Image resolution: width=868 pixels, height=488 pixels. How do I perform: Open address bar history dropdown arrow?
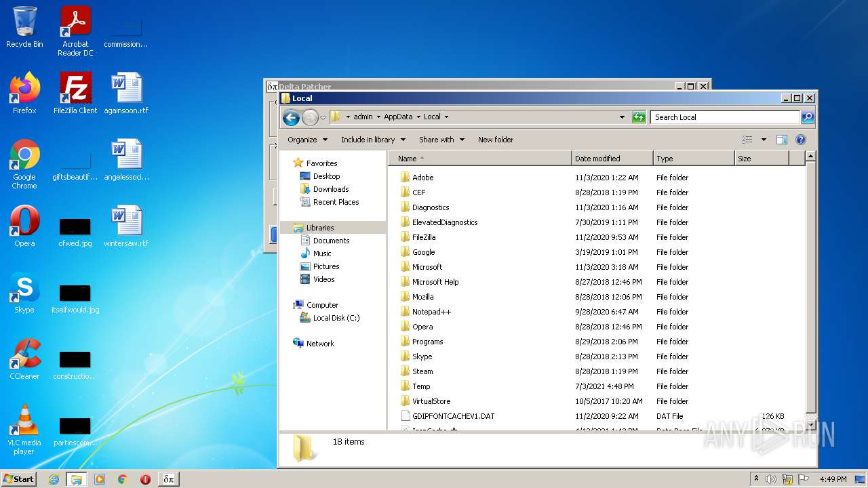(x=623, y=117)
